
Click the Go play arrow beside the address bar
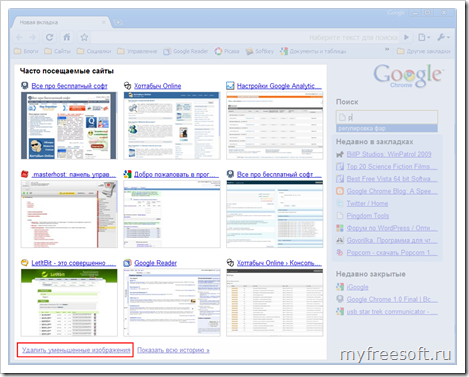(406, 37)
